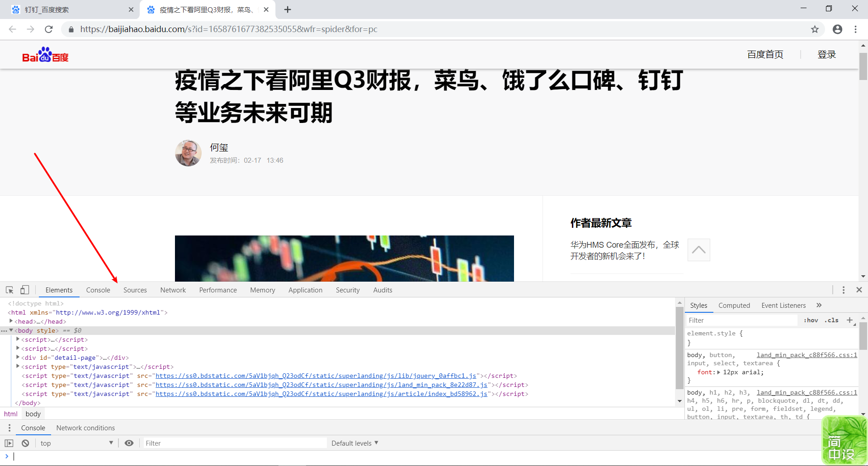Select the Elements tab
868x466 pixels.
tap(59, 290)
